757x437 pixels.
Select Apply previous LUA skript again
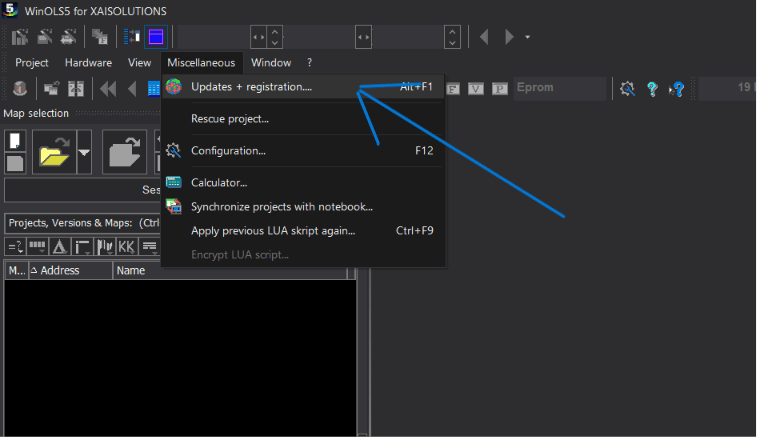(303, 231)
